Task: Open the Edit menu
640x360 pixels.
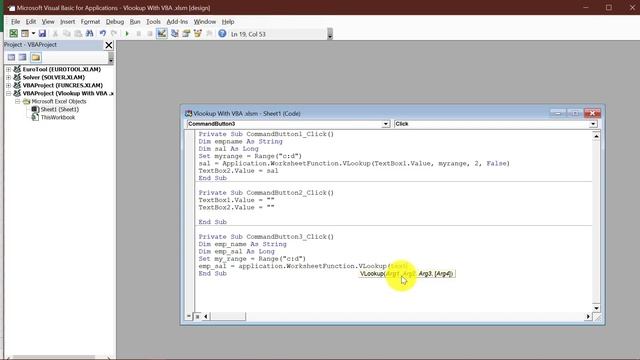Action: [x=31, y=22]
